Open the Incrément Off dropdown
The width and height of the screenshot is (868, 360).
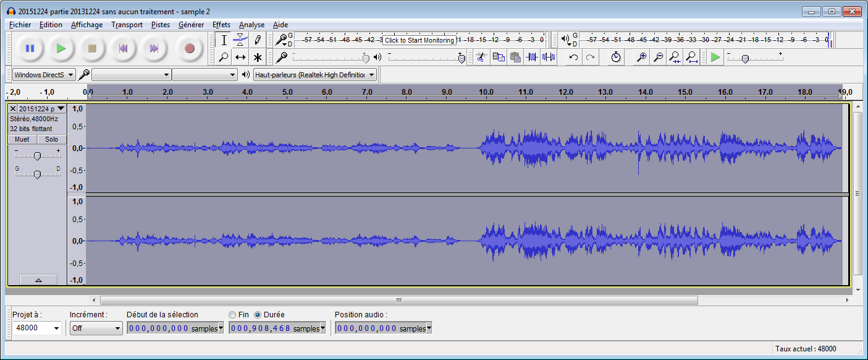(x=96, y=328)
